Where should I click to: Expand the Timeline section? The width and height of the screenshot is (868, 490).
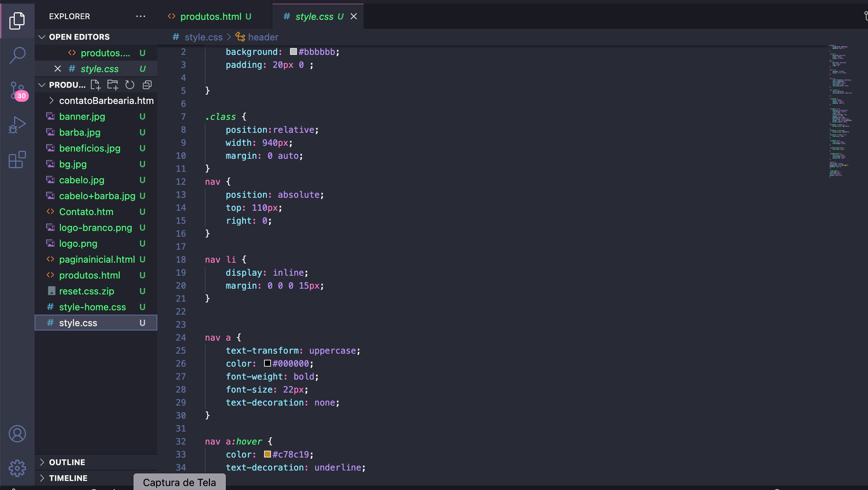point(42,478)
